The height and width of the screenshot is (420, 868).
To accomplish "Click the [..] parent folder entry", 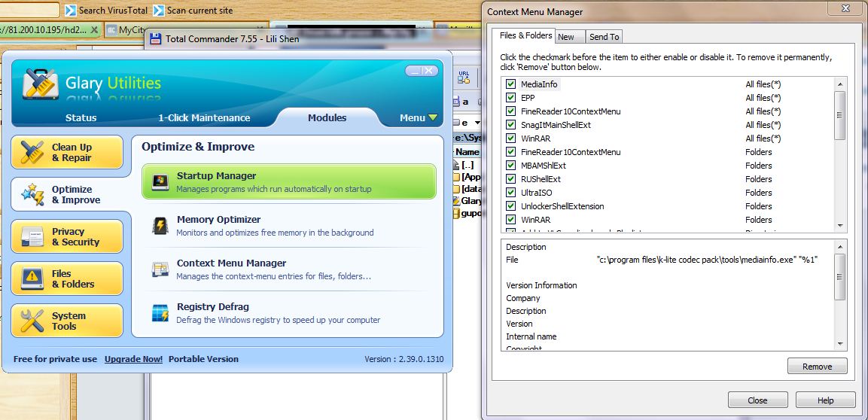I will coord(468,165).
